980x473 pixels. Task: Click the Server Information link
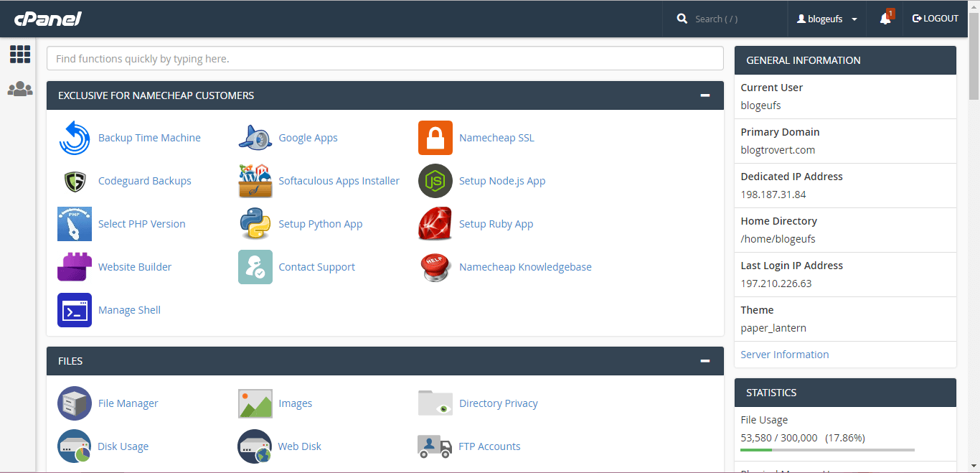(784, 355)
